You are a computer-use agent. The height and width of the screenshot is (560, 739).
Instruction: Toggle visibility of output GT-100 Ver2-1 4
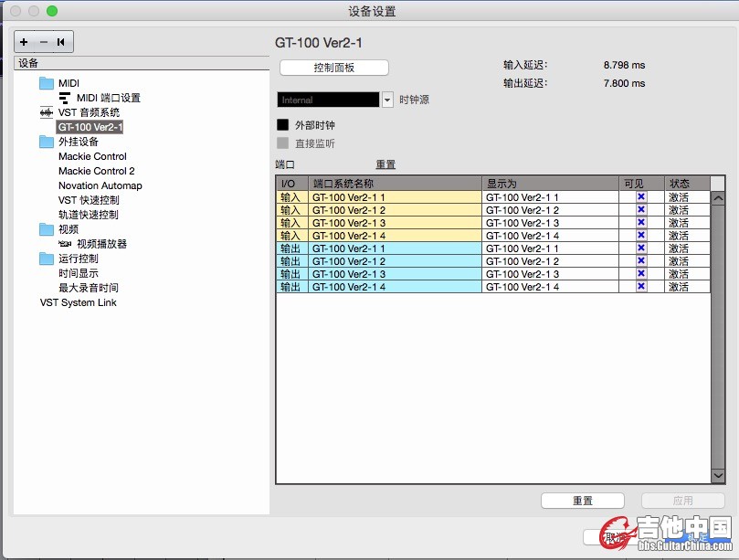(x=641, y=286)
